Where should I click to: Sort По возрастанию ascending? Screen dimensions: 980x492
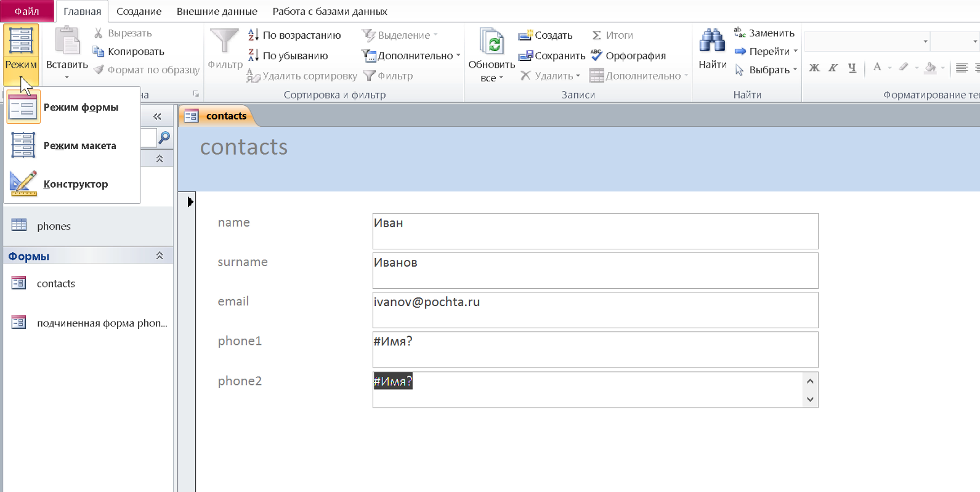coord(294,35)
